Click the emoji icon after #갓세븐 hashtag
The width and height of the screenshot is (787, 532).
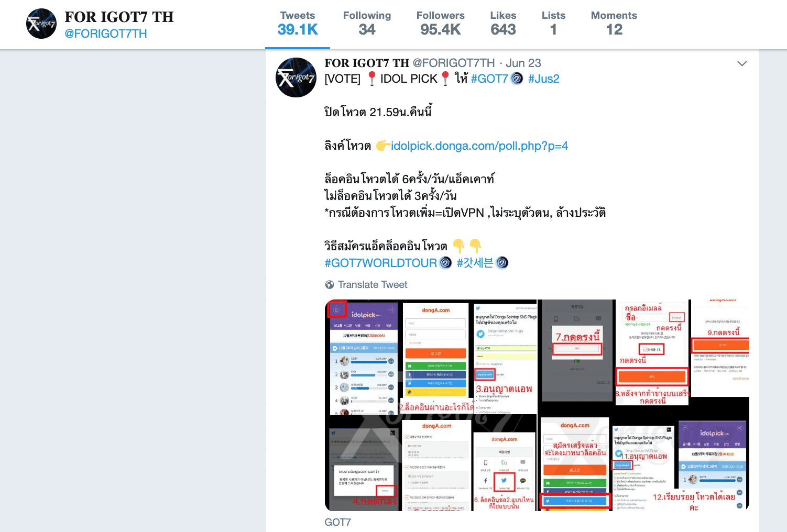click(x=502, y=263)
